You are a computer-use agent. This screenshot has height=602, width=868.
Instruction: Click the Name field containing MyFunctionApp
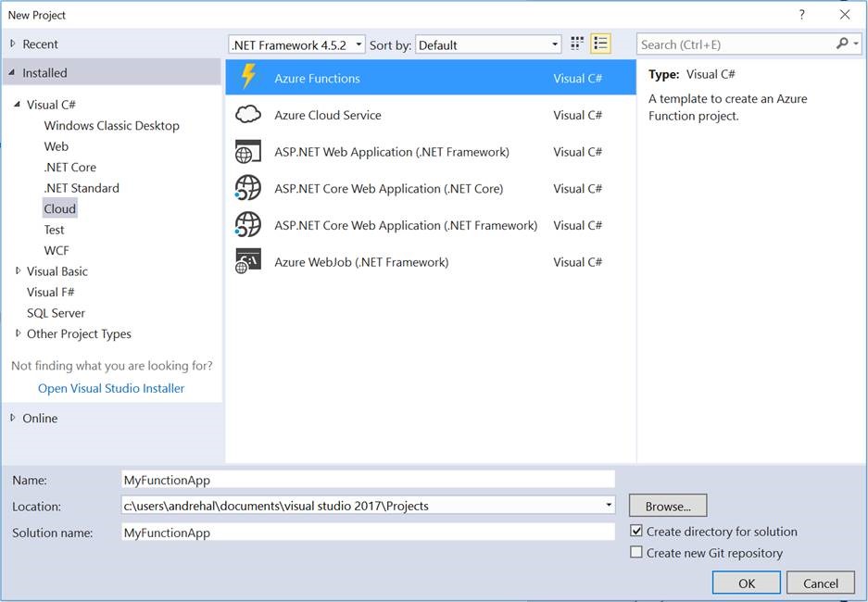pyautogui.click(x=368, y=480)
